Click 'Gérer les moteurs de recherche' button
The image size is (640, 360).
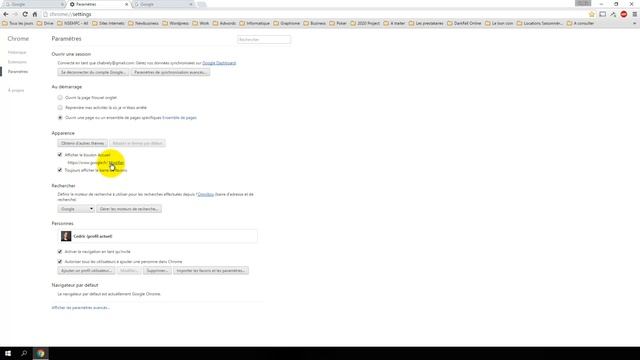coord(129,209)
